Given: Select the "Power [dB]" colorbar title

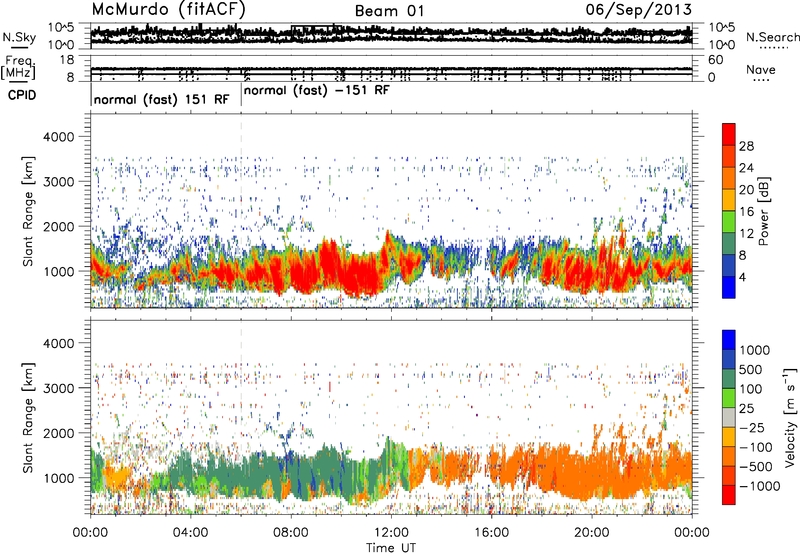Looking at the screenshot, I should pos(764,211).
